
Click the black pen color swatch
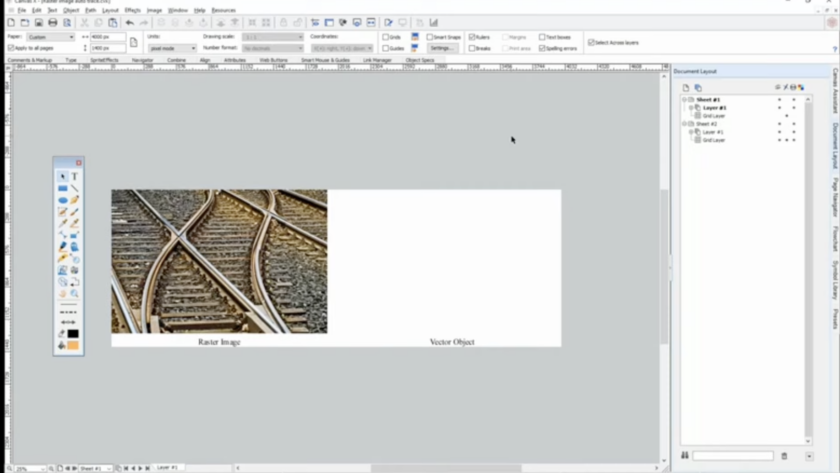pos(73,334)
